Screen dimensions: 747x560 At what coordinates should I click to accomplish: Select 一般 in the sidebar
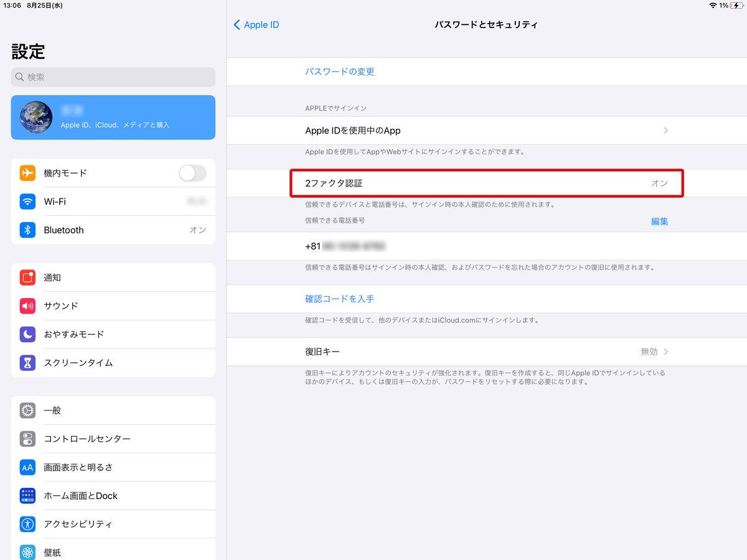(113, 411)
